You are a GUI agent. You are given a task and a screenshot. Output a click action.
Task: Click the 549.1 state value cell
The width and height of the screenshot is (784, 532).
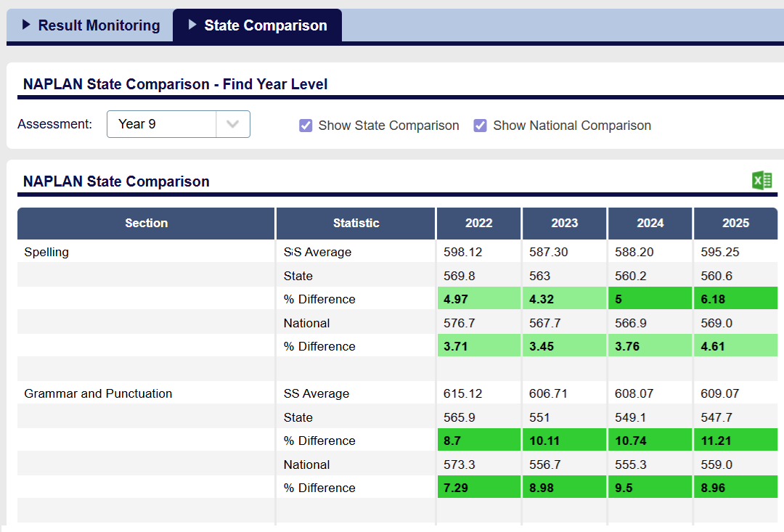(x=650, y=417)
